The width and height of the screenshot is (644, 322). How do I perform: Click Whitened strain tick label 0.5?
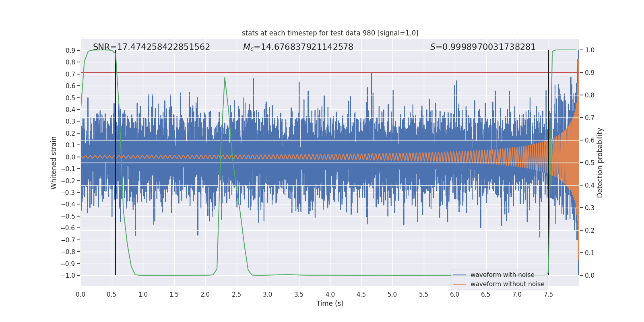71,98
